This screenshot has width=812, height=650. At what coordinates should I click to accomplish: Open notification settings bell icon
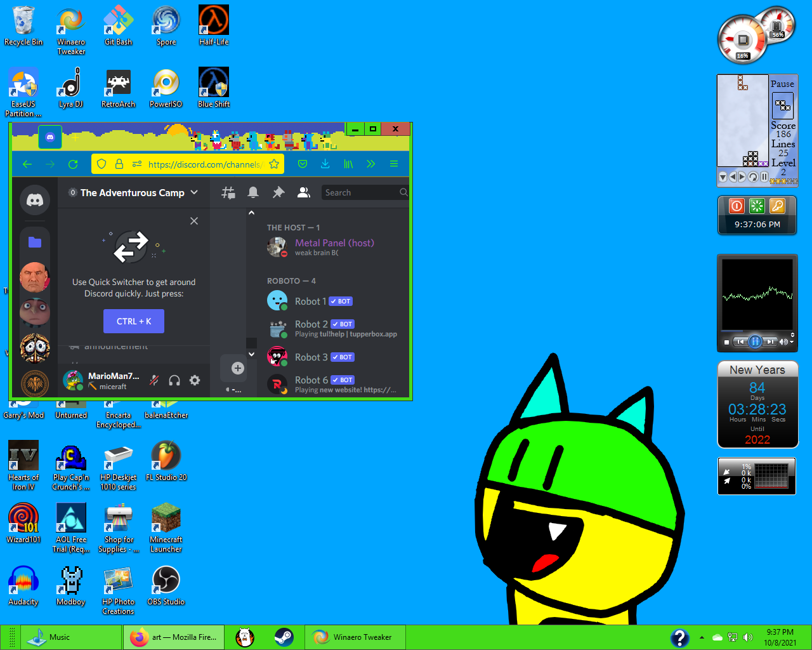pyautogui.click(x=253, y=192)
